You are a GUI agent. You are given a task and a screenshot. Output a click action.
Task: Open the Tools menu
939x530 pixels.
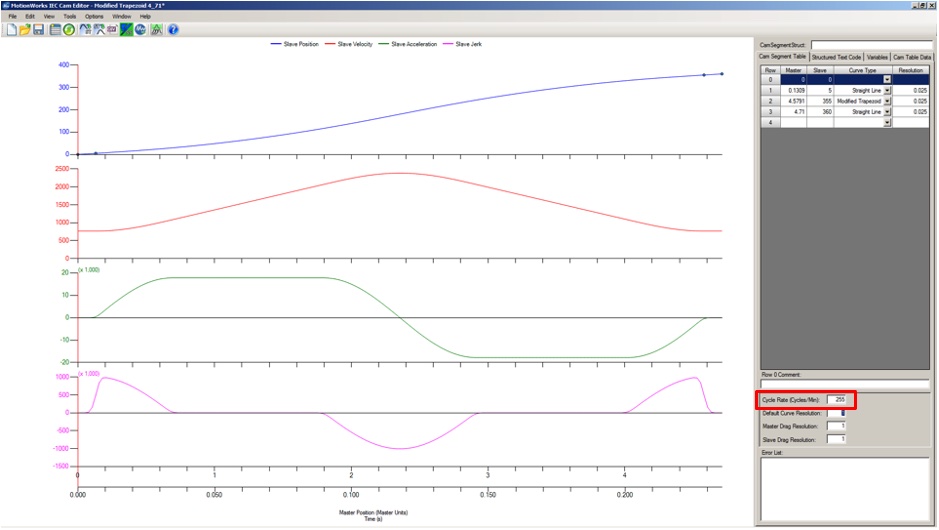coord(70,16)
